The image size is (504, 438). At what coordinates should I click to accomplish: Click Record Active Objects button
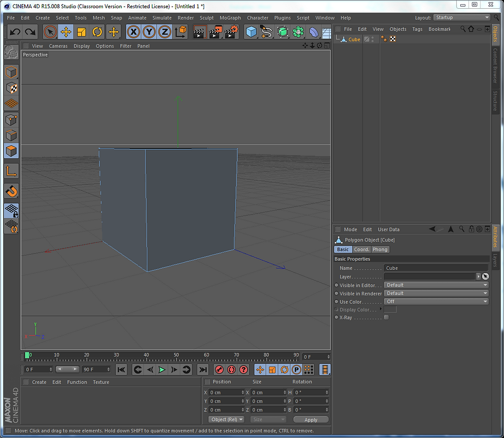click(219, 370)
